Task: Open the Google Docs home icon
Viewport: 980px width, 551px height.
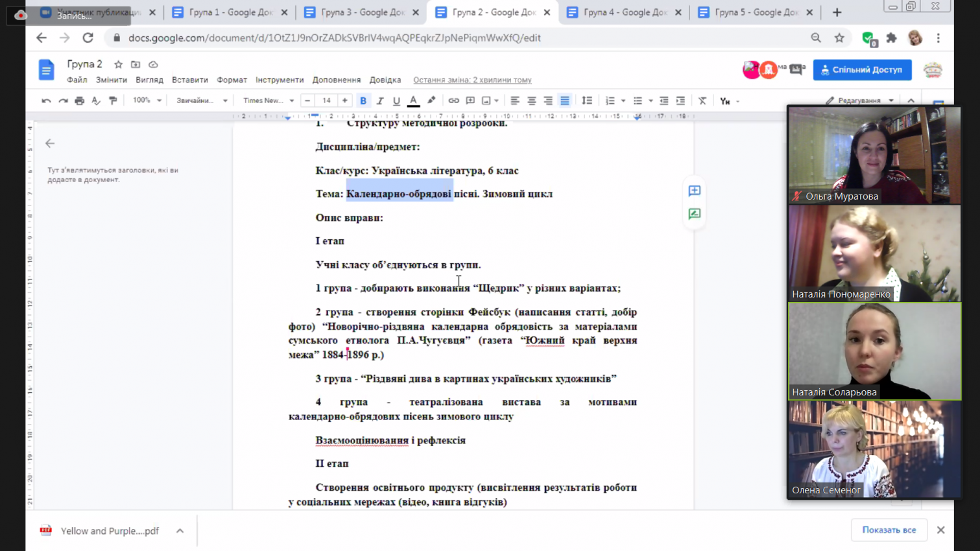Action: click(x=46, y=69)
